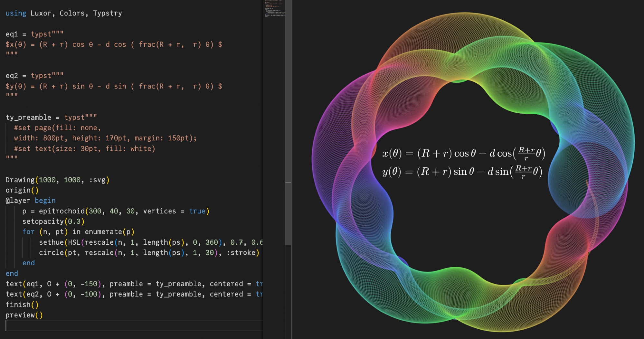Click the 'using' keyword on the first line

coord(16,13)
